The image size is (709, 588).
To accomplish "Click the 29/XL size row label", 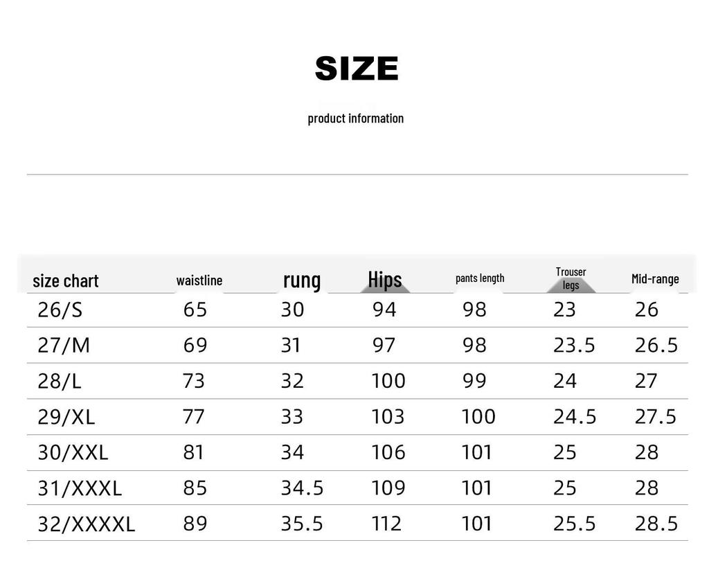I will pyautogui.click(x=66, y=417).
